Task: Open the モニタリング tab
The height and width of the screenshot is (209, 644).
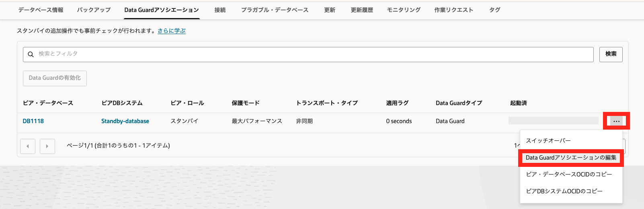Action: point(404,10)
